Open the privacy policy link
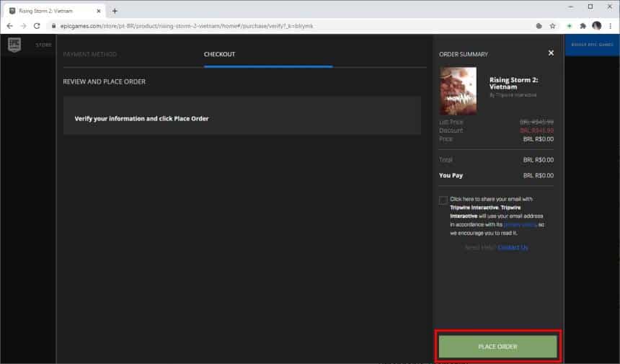The width and height of the screenshot is (620, 364). click(x=520, y=224)
